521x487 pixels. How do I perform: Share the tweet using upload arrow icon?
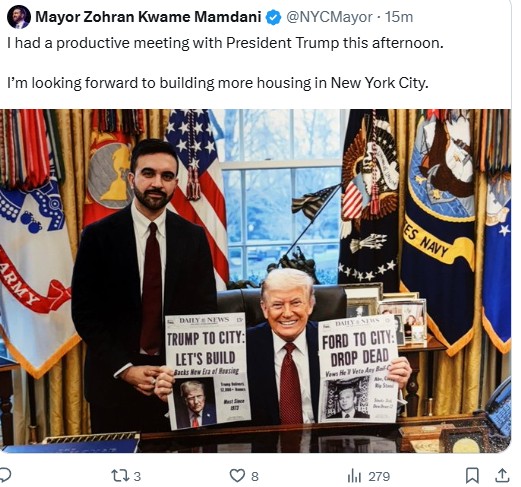(502, 476)
